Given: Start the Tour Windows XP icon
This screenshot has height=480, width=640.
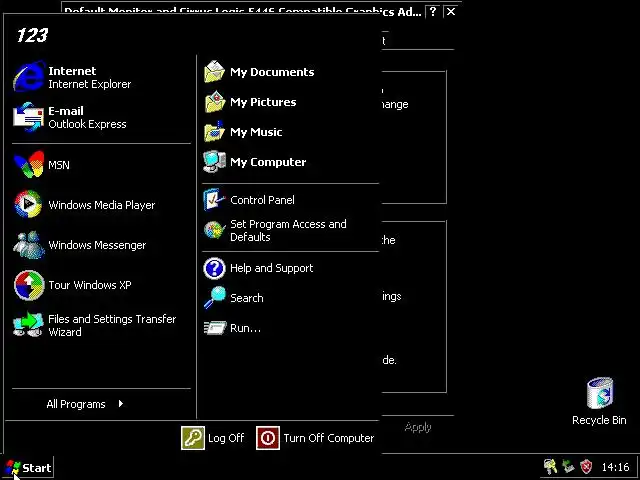Looking at the screenshot, I should pos(29,285).
